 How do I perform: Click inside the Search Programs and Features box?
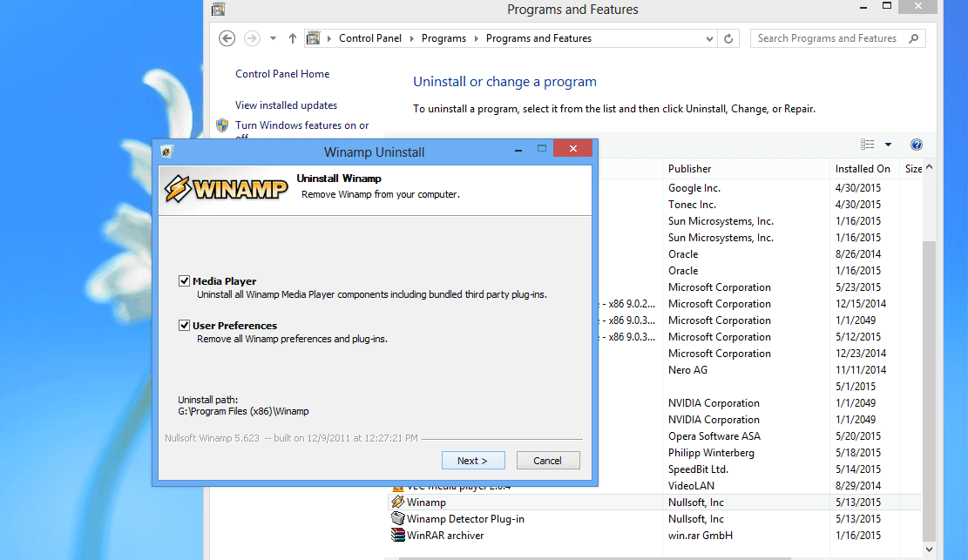828,38
